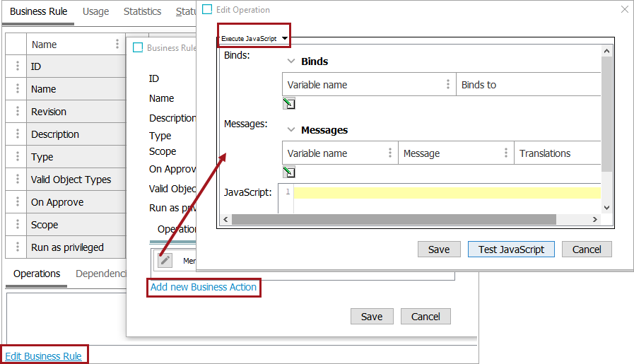Open column menu for Name header
The height and width of the screenshot is (364, 634).
117,44
